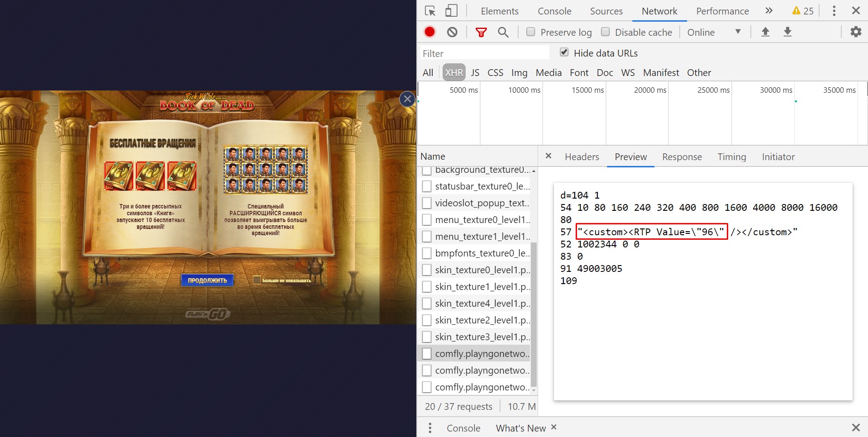Clear the network log icon
The image size is (868, 437).
click(452, 32)
